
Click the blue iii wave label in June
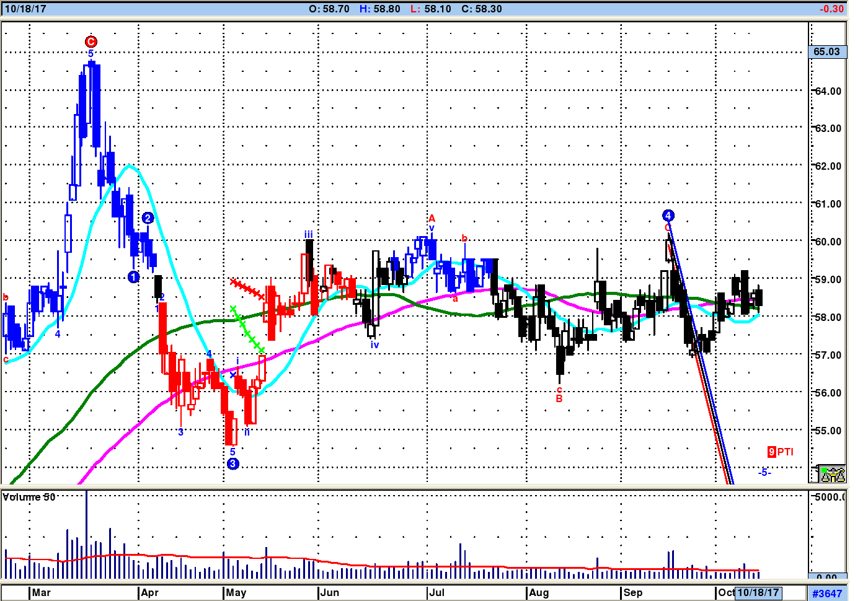[x=308, y=234]
